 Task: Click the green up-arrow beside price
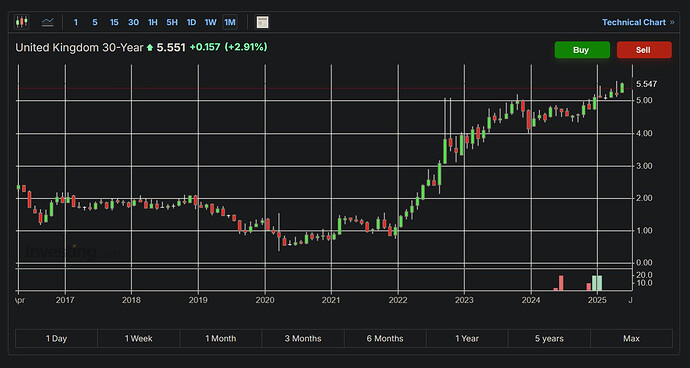coord(150,48)
